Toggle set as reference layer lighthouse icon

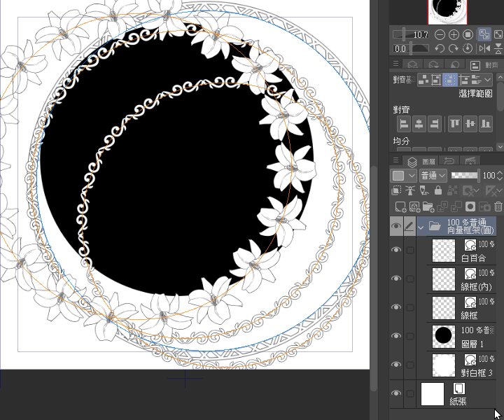pos(410,190)
